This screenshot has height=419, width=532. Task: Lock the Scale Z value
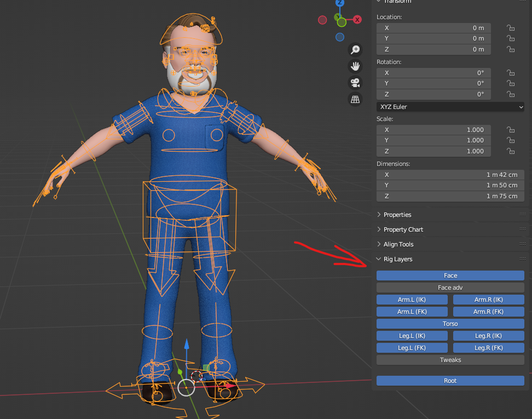coord(511,151)
